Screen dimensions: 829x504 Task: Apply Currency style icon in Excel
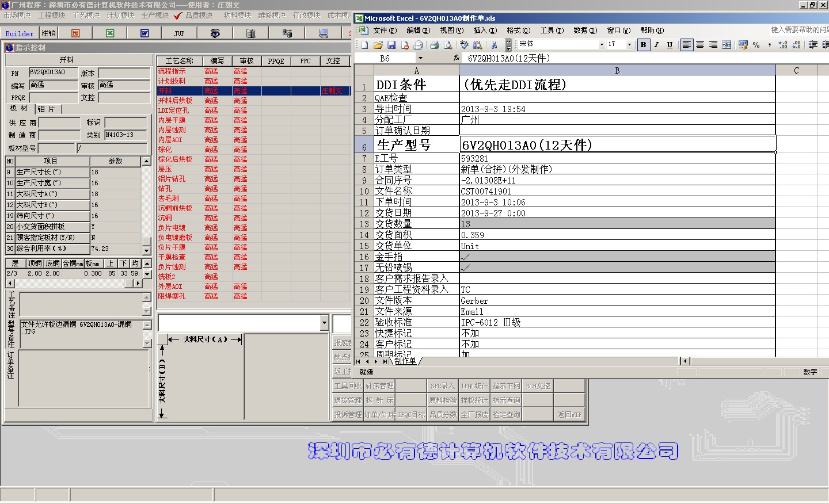pyautogui.click(x=743, y=45)
